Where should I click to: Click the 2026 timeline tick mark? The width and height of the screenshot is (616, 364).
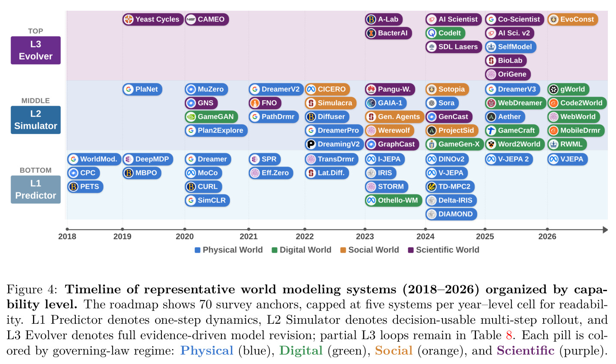point(547,230)
